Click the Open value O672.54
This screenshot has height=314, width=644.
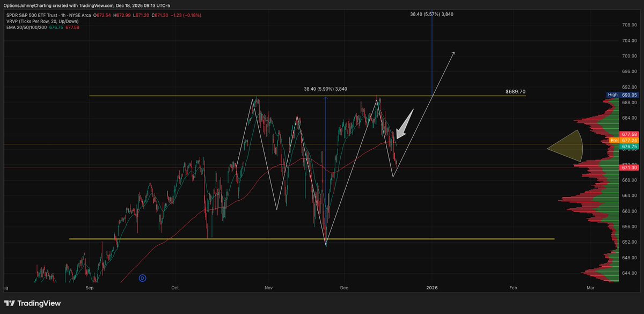[101, 15]
